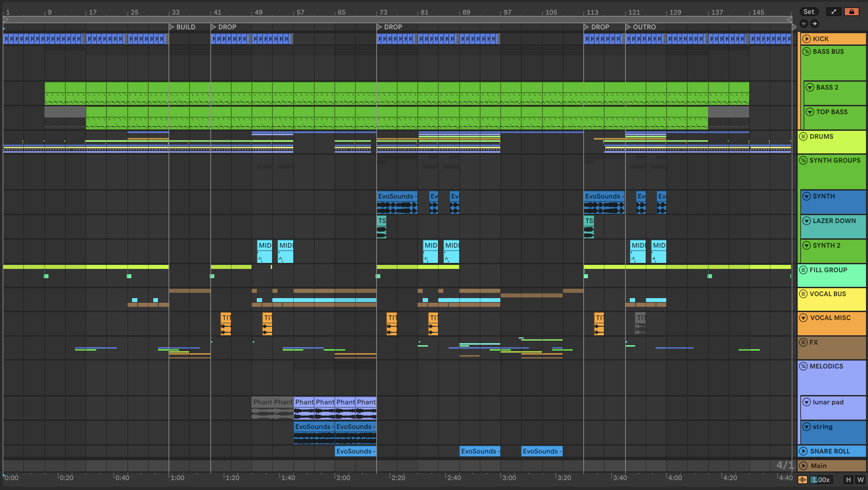Unfold the KICK track
868x490 pixels.
point(806,39)
